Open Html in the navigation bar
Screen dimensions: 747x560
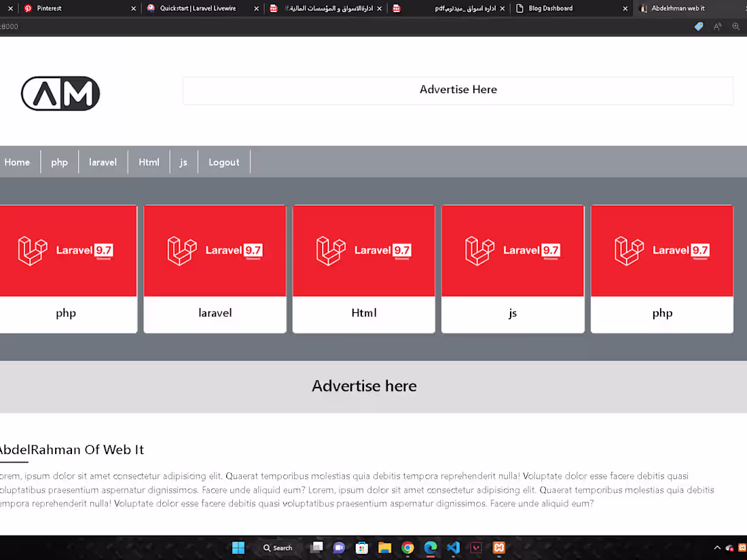point(149,162)
